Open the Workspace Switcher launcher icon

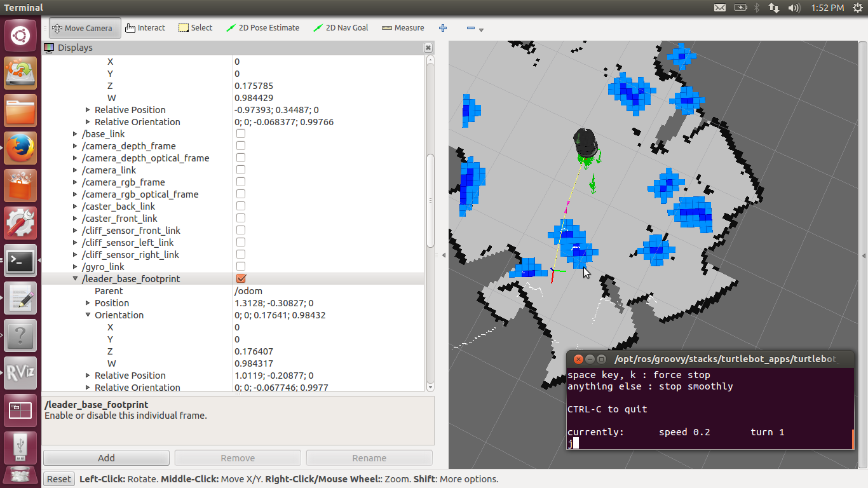(20, 410)
